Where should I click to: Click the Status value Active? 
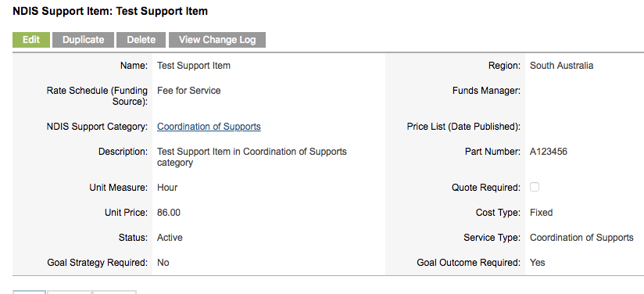click(x=170, y=238)
